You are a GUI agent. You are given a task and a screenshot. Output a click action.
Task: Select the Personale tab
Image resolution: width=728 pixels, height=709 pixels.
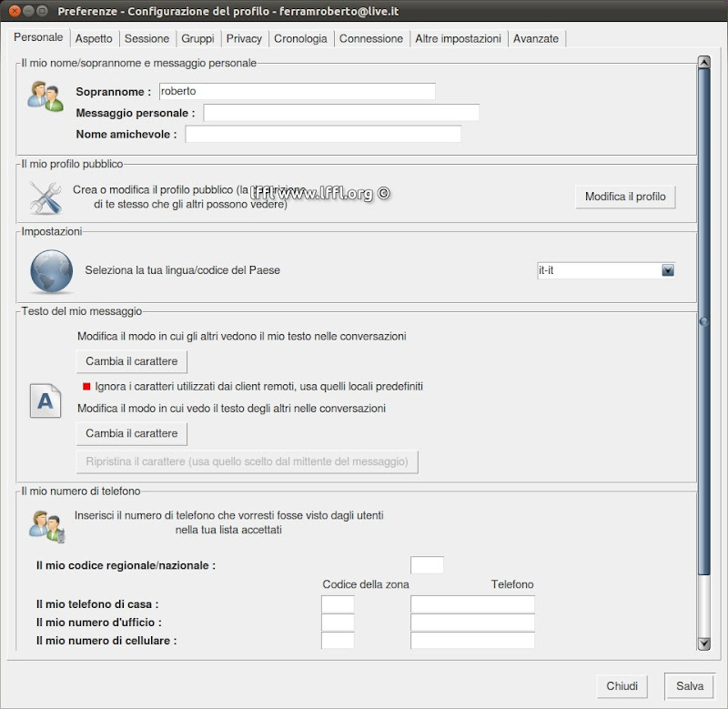pyautogui.click(x=38, y=37)
